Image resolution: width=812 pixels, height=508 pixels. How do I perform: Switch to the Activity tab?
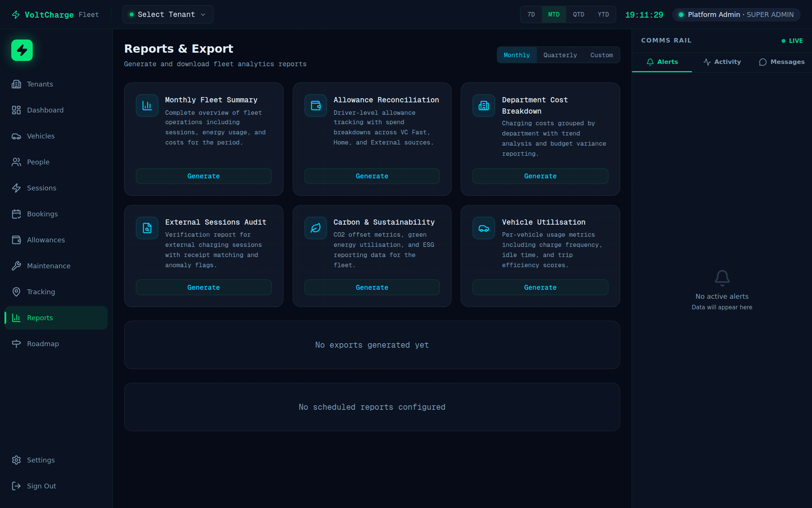(x=721, y=62)
